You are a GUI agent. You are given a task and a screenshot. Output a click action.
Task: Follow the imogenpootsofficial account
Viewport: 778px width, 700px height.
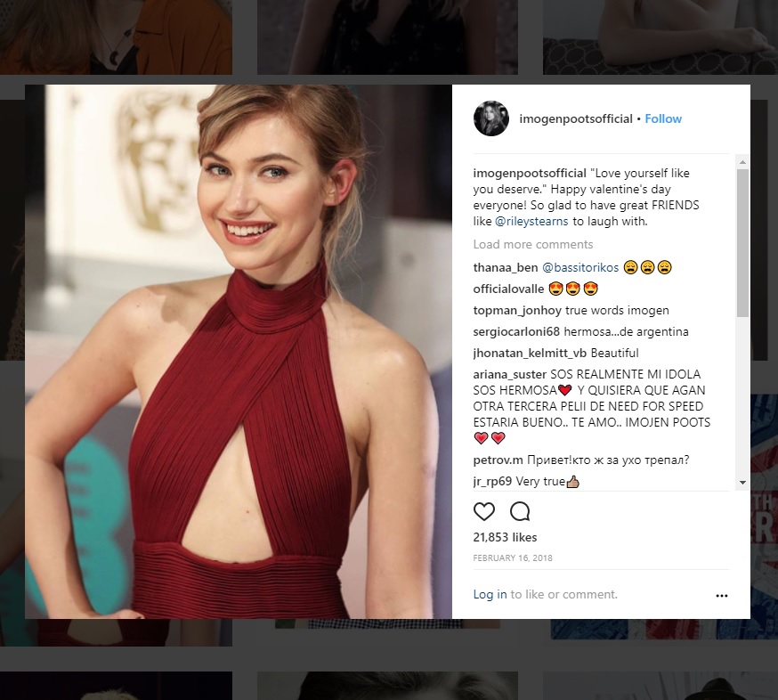tap(663, 118)
